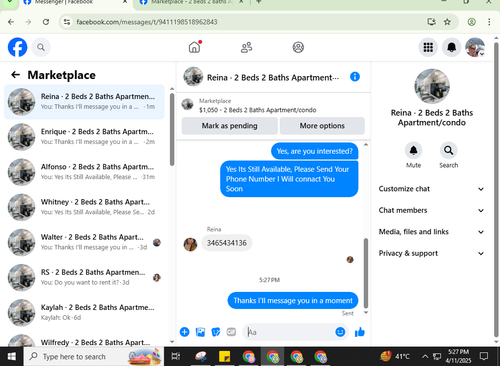
Task: Open the RS conversation in the list
Action: 84,277
